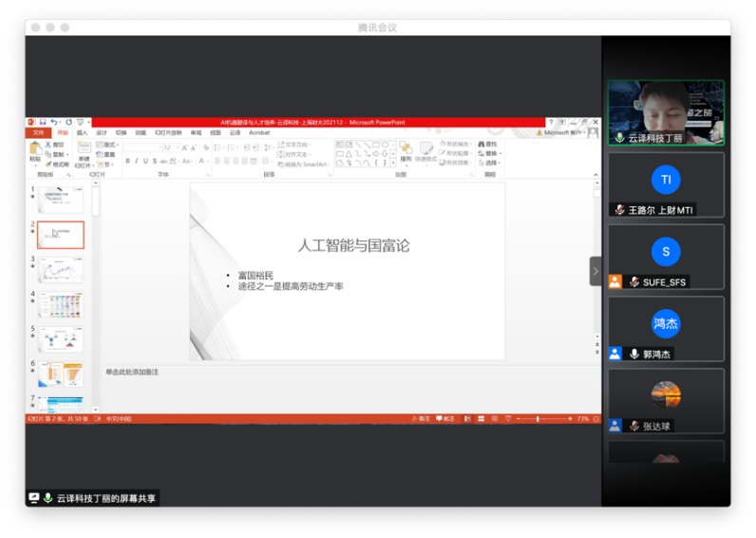The width and height of the screenshot is (756, 538).
Task: Expand the participant panel side chevron
Action: click(x=595, y=271)
